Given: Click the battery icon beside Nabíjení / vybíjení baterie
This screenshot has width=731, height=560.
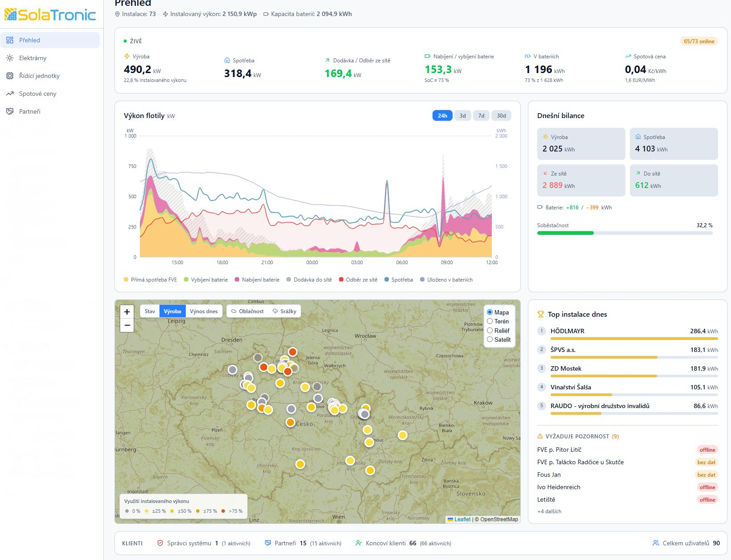Looking at the screenshot, I should [428, 57].
